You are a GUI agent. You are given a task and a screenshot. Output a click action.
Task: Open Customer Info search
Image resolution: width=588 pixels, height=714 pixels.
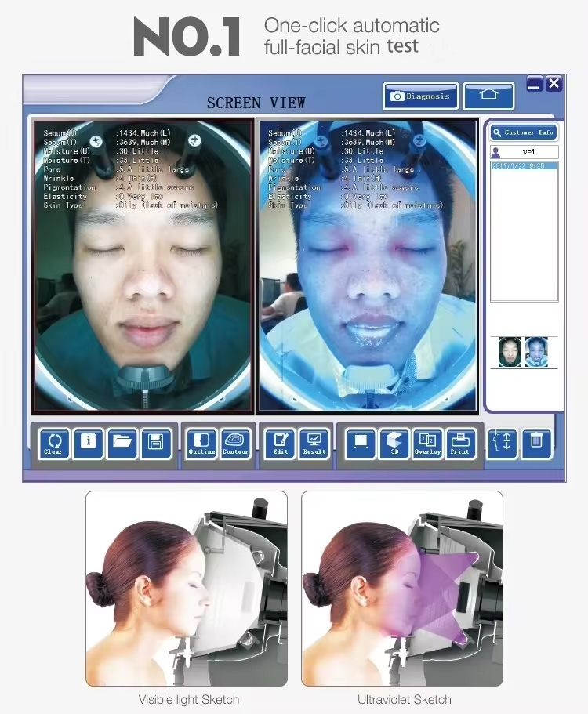[x=524, y=132]
